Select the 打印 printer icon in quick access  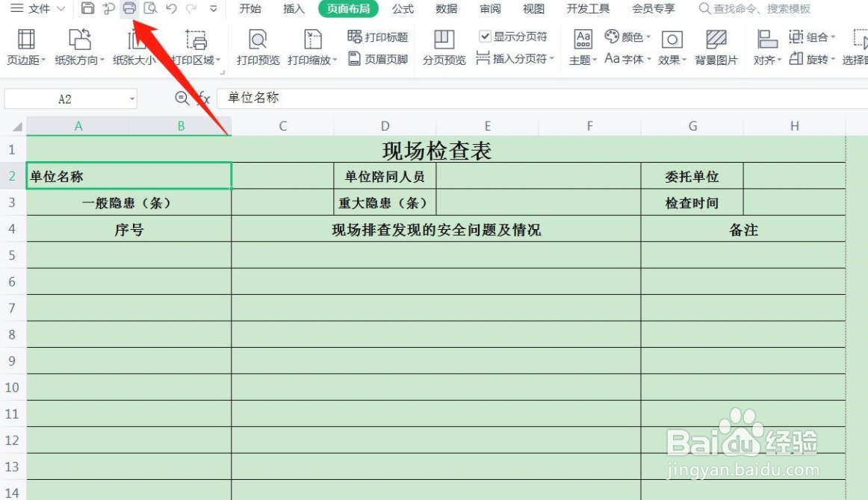click(130, 10)
